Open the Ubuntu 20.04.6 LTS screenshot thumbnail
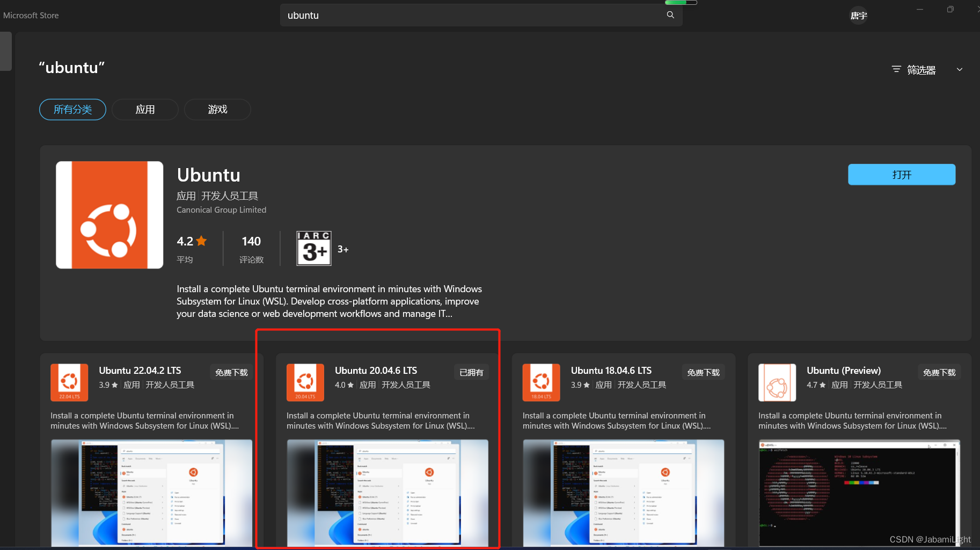980x550 pixels. pyautogui.click(x=387, y=493)
